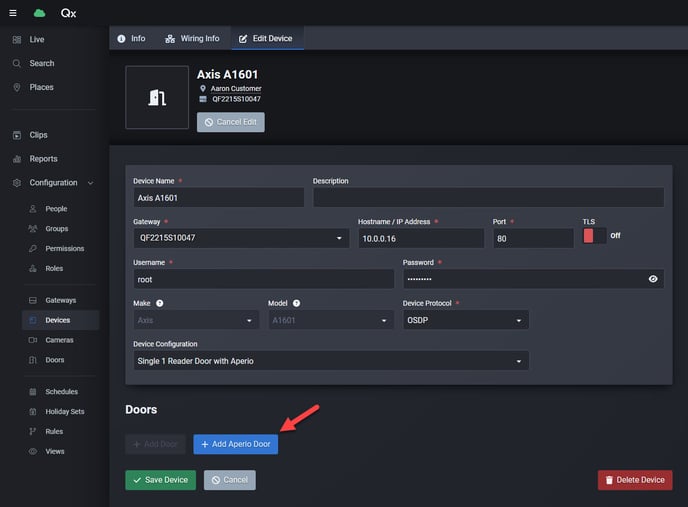
Task: Select the Edit Device tab
Action: click(266, 39)
